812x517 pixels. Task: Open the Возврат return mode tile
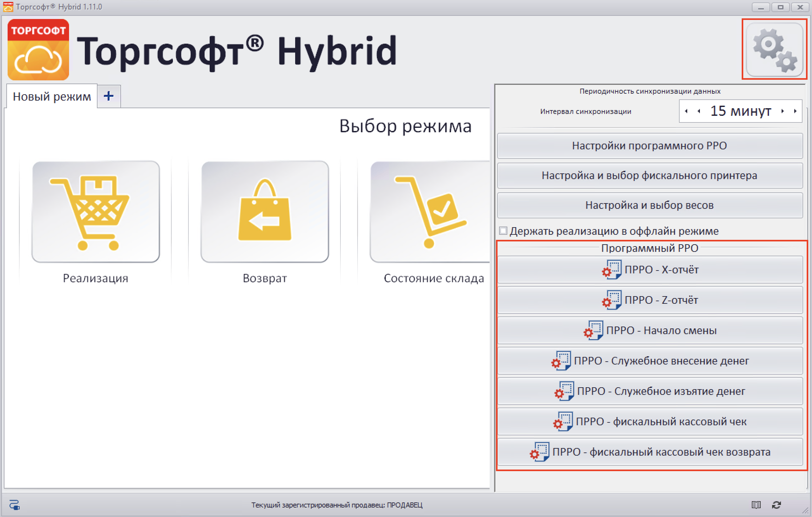(265, 212)
